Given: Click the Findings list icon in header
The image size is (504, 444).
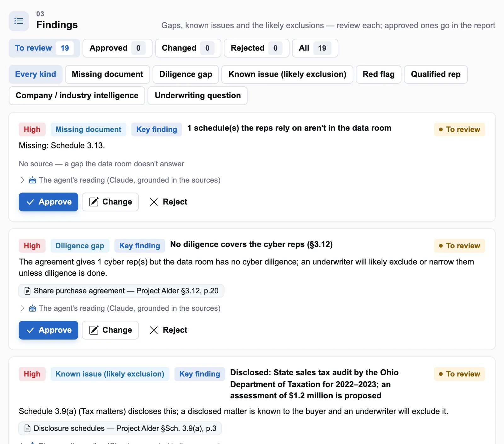Looking at the screenshot, I should point(19,21).
